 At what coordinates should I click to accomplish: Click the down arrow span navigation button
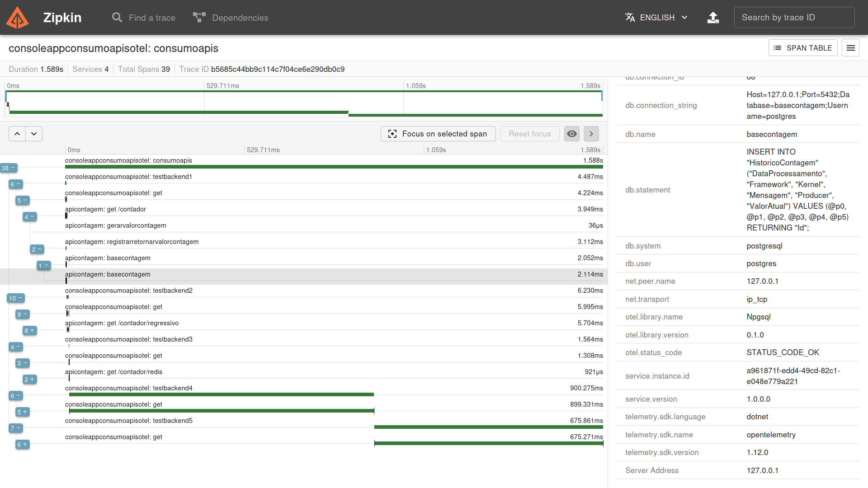click(x=34, y=134)
